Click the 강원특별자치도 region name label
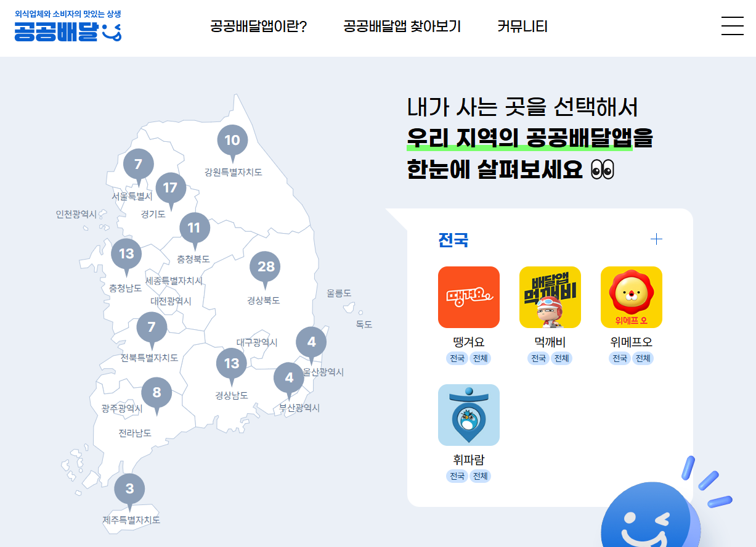 [234, 172]
